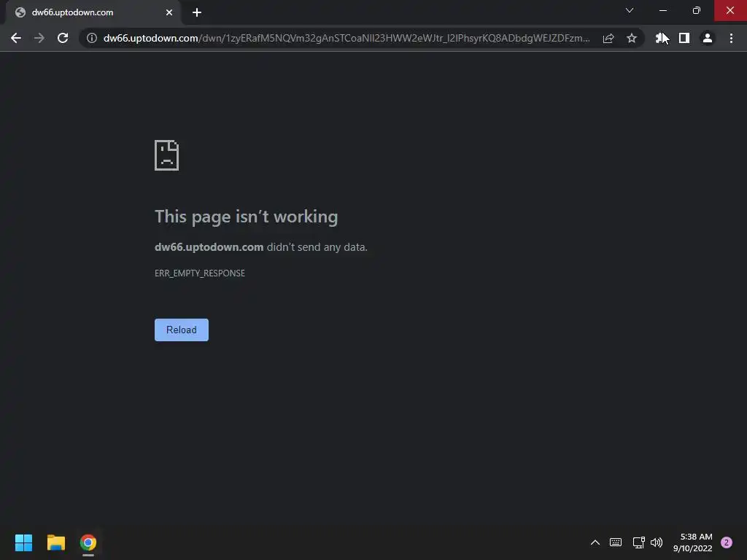Screen dimensions: 747x560
Task: Open the touch keyboard tray icon
Action: (x=616, y=542)
